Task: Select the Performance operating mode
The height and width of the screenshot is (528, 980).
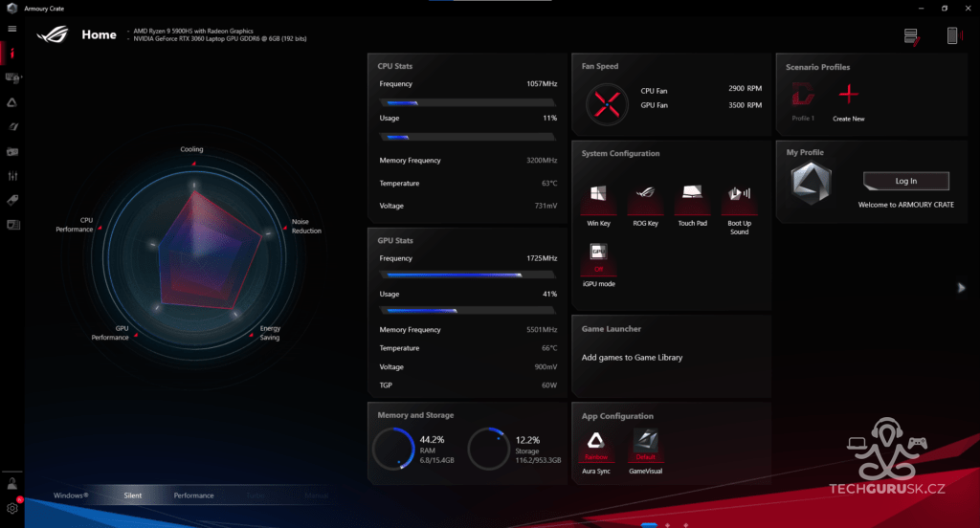Action: [193, 495]
